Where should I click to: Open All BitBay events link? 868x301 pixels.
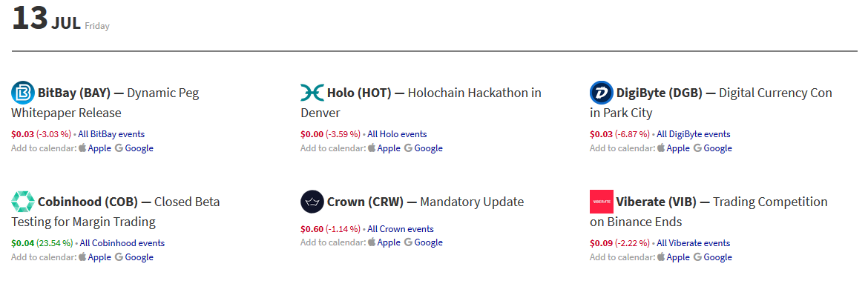point(111,134)
